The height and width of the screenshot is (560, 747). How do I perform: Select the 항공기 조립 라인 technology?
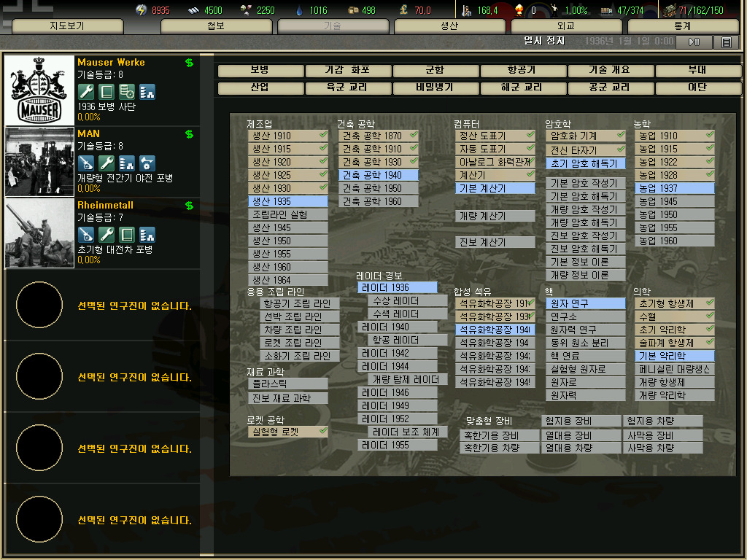[300, 303]
